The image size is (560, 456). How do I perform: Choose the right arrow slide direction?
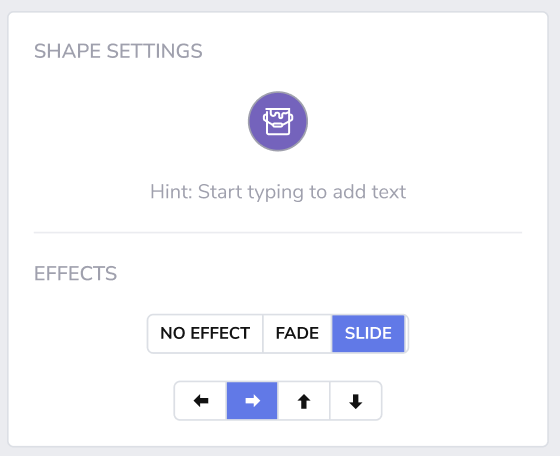tap(252, 401)
